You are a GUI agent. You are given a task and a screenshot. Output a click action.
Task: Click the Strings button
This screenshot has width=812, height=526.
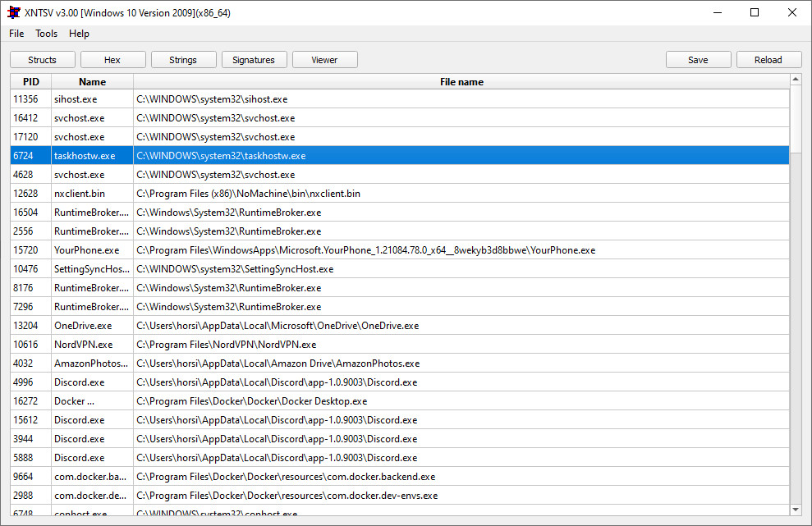tap(183, 60)
